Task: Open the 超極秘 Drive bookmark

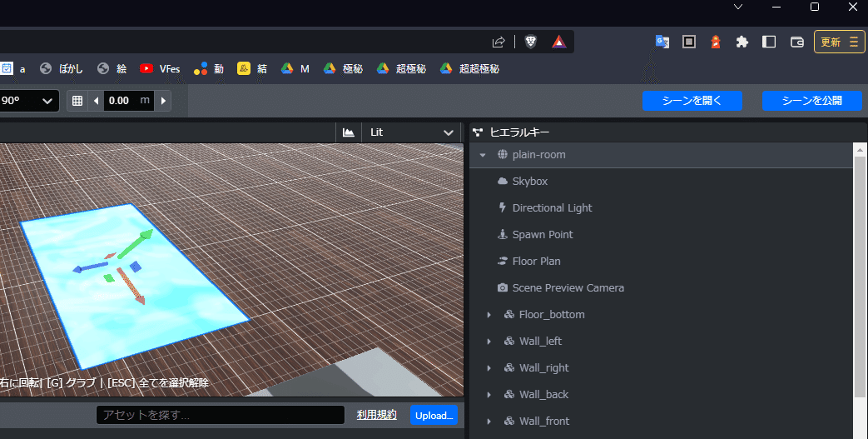Action: coord(401,69)
